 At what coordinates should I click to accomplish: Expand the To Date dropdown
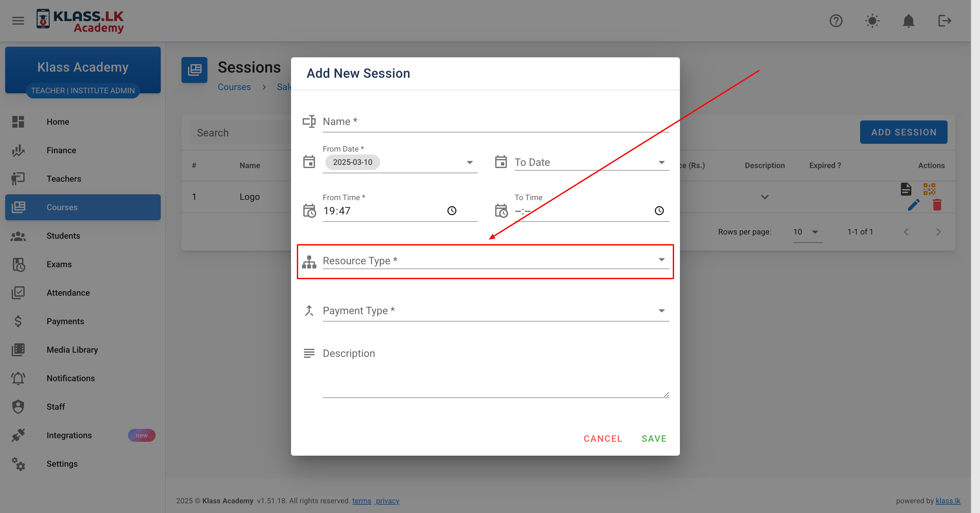click(661, 162)
